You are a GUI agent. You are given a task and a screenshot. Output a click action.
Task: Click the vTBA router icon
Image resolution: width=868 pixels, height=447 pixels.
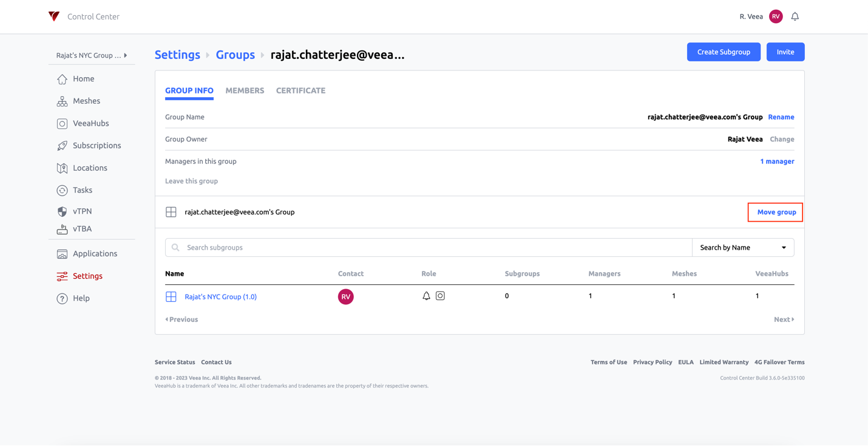(62, 229)
